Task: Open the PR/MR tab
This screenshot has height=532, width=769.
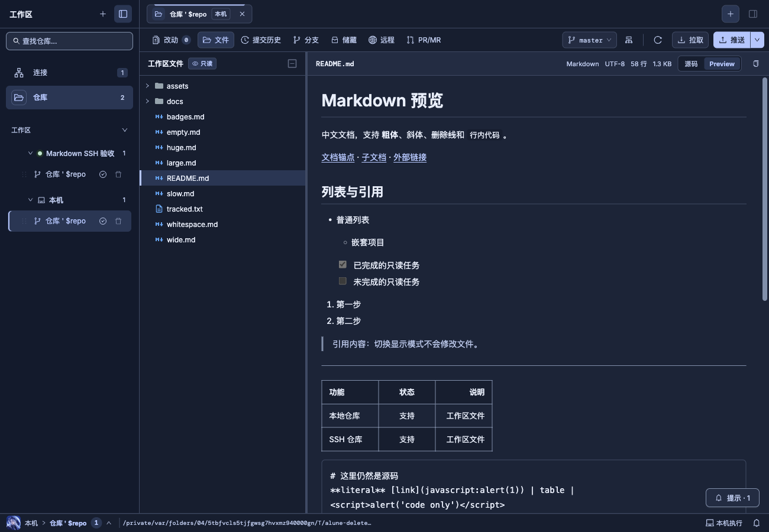Action: point(424,40)
